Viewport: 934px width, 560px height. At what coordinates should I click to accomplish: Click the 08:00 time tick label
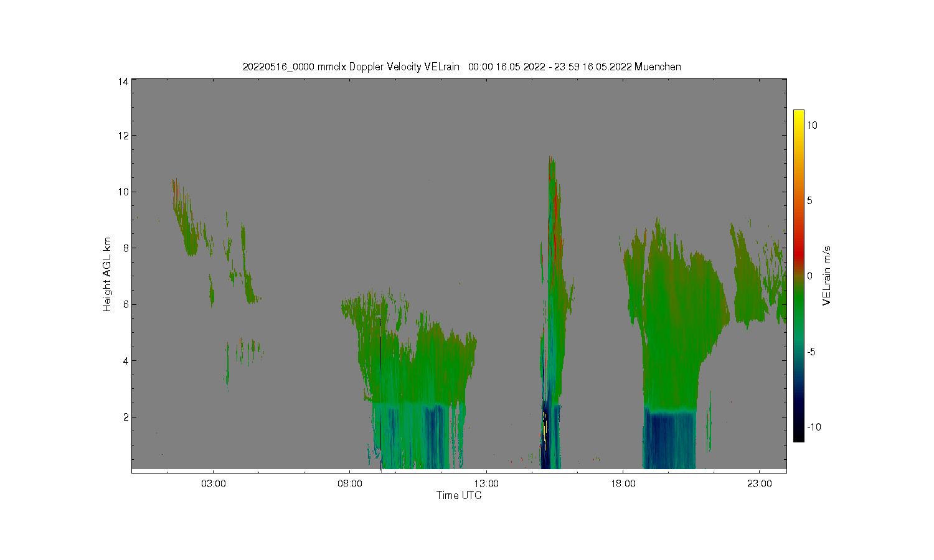[350, 483]
